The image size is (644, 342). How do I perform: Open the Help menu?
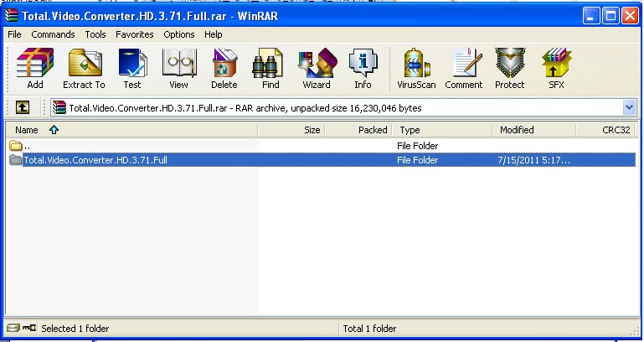[x=214, y=34]
